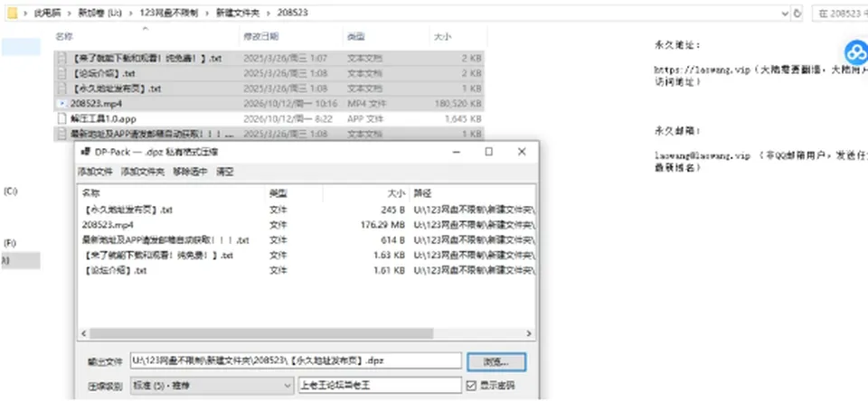Click the 245 B size cell in DP-Pack
The image size is (868, 401).
(393, 210)
